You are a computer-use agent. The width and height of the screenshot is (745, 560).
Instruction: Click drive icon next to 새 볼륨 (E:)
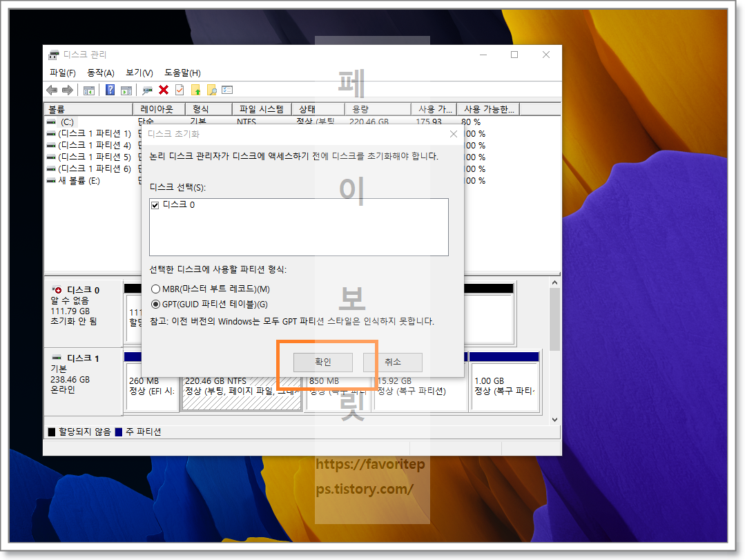(x=51, y=180)
